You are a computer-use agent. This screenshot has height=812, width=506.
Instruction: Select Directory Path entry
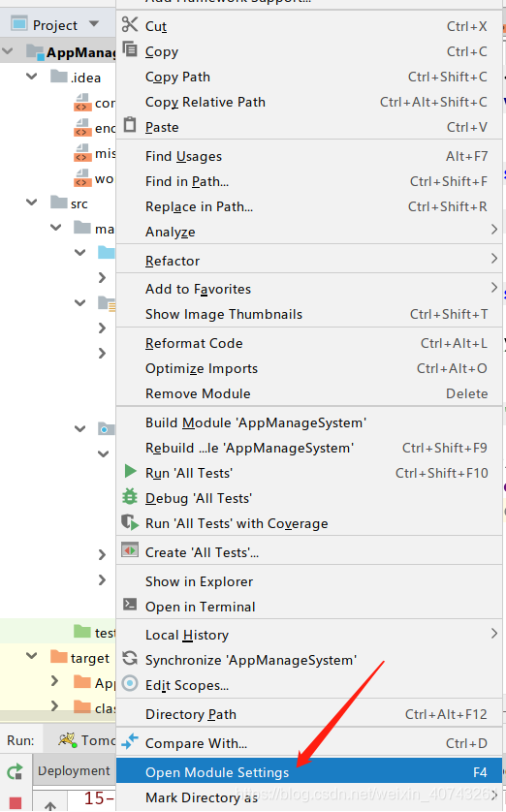click(309, 715)
